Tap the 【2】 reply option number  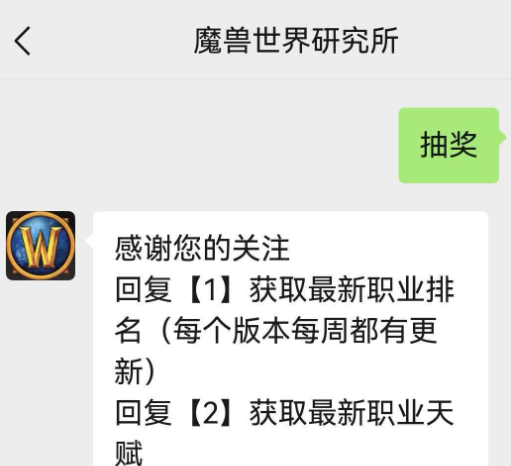[211, 413]
